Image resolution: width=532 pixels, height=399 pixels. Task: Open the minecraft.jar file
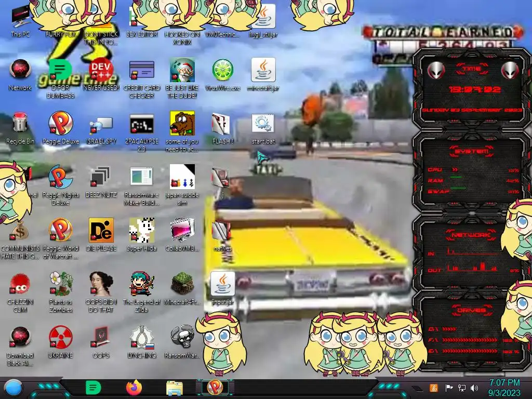[263, 75]
